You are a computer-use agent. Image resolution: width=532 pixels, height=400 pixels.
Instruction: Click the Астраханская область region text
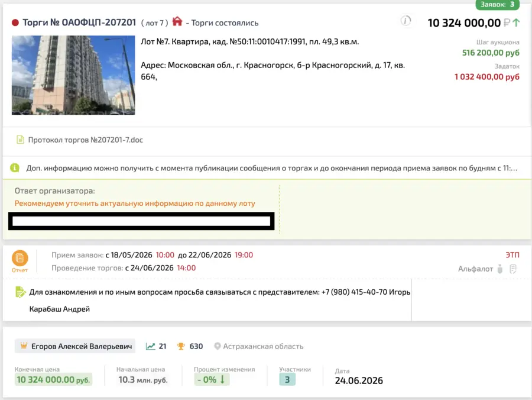point(263,346)
